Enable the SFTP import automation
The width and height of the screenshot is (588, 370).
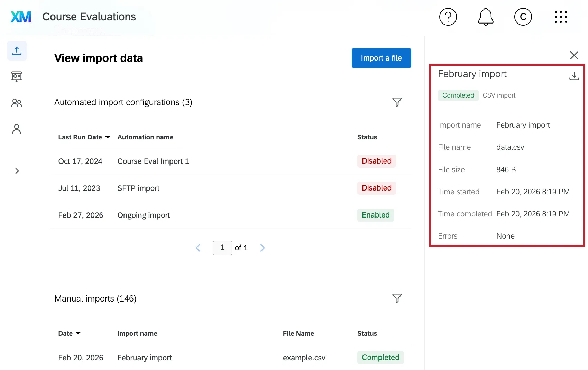pyautogui.click(x=376, y=188)
